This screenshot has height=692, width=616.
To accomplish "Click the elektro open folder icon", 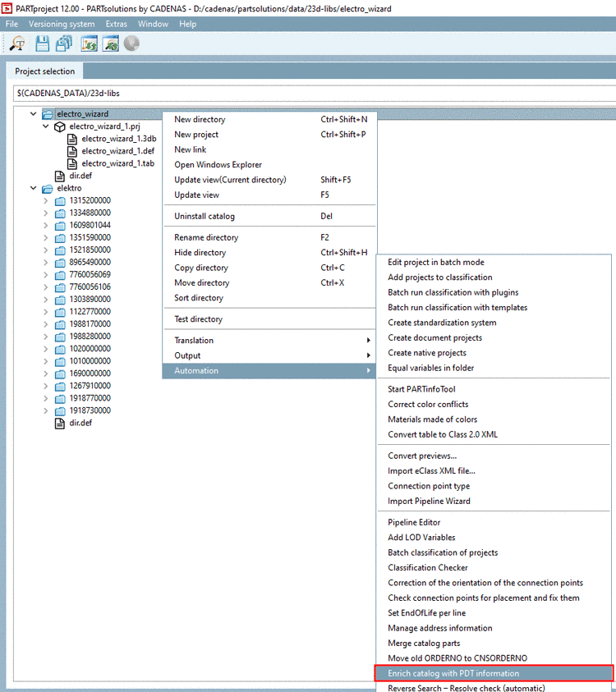I will coord(48,189).
